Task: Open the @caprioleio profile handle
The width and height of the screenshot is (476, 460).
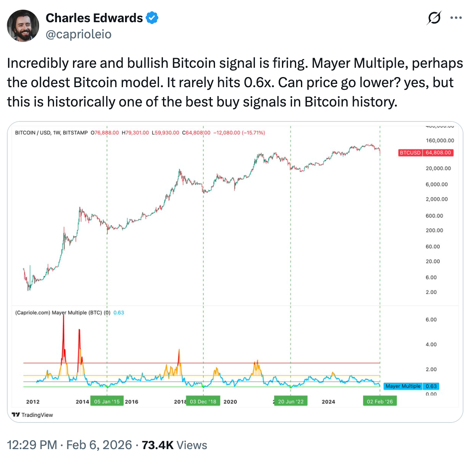Action: (78, 34)
